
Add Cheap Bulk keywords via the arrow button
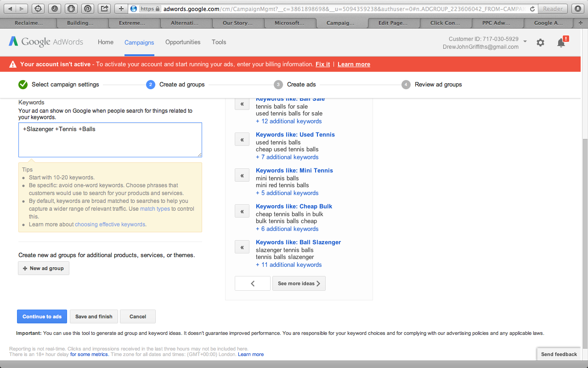[242, 211]
